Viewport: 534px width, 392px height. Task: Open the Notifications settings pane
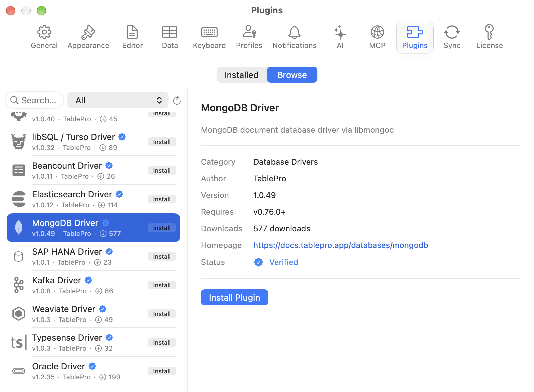[x=294, y=37]
